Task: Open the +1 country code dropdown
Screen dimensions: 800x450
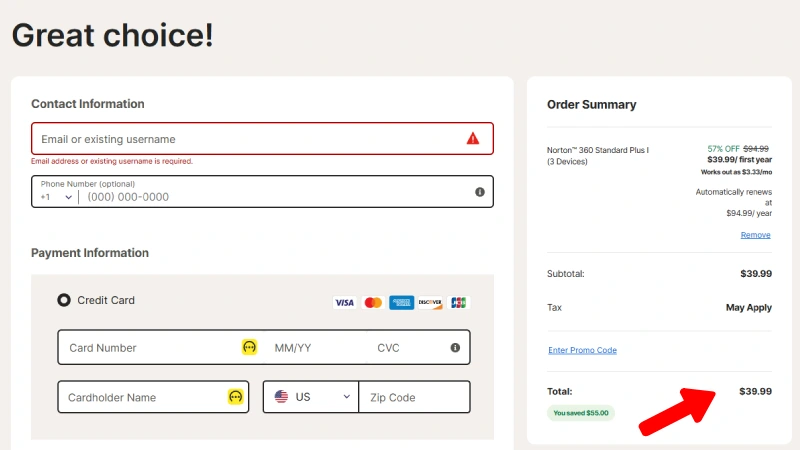Action: tap(56, 197)
